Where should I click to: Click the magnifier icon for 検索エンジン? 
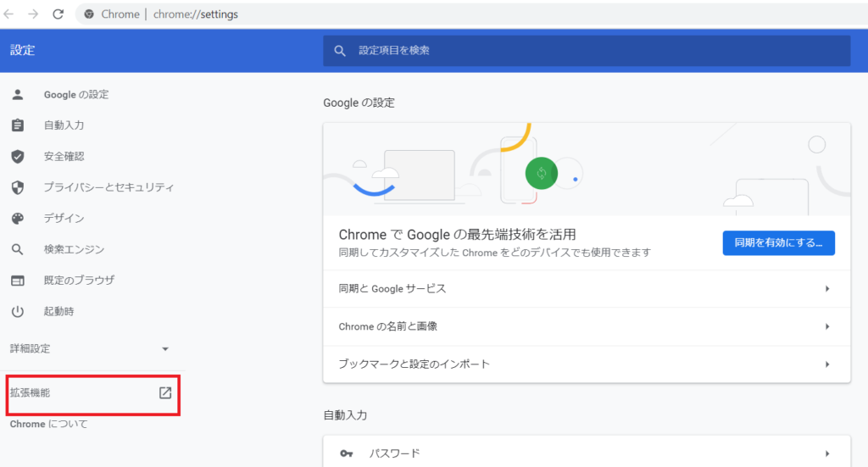point(17,249)
